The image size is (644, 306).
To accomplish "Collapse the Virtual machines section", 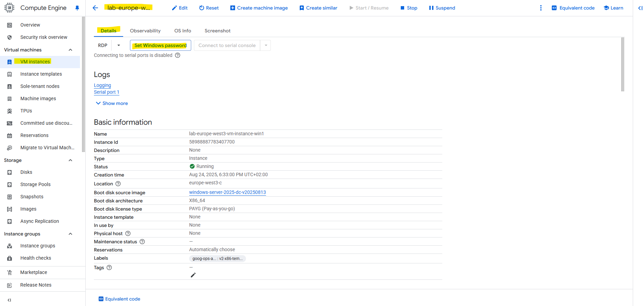I will coord(70,50).
